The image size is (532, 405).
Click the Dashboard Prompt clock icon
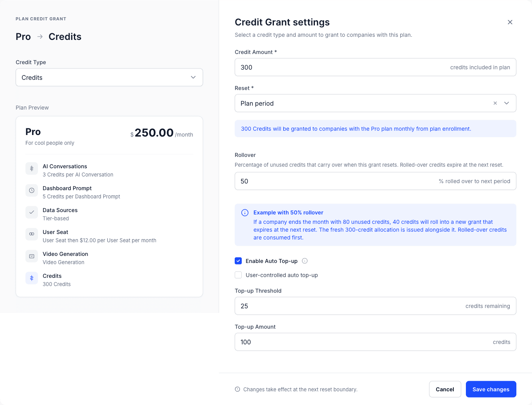(x=32, y=191)
